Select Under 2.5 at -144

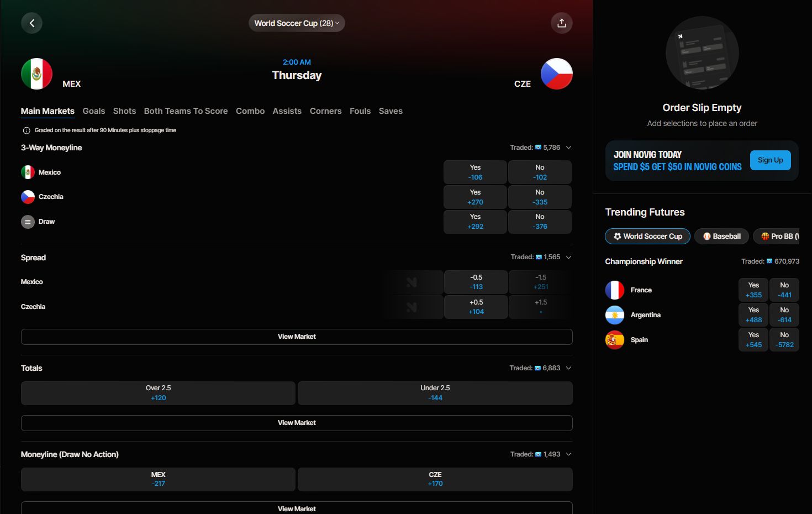435,393
